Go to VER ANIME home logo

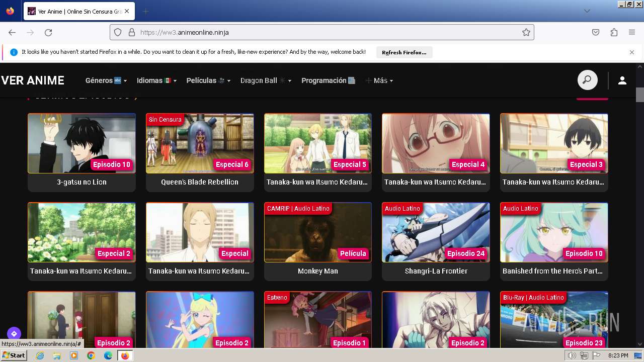33,80
